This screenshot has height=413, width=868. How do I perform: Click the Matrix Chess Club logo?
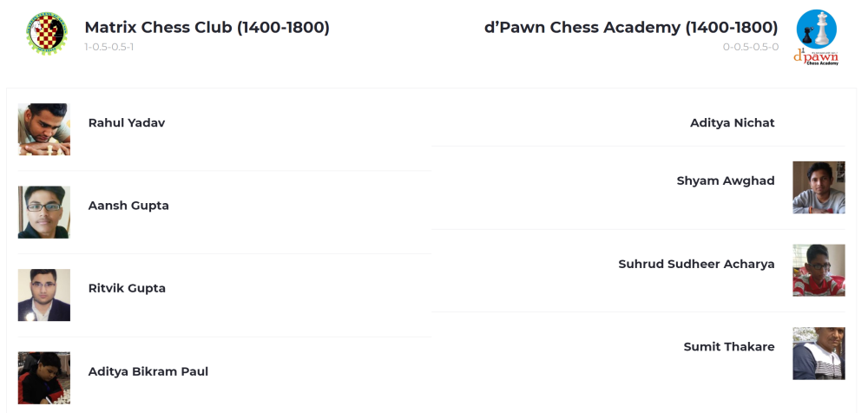click(x=46, y=33)
